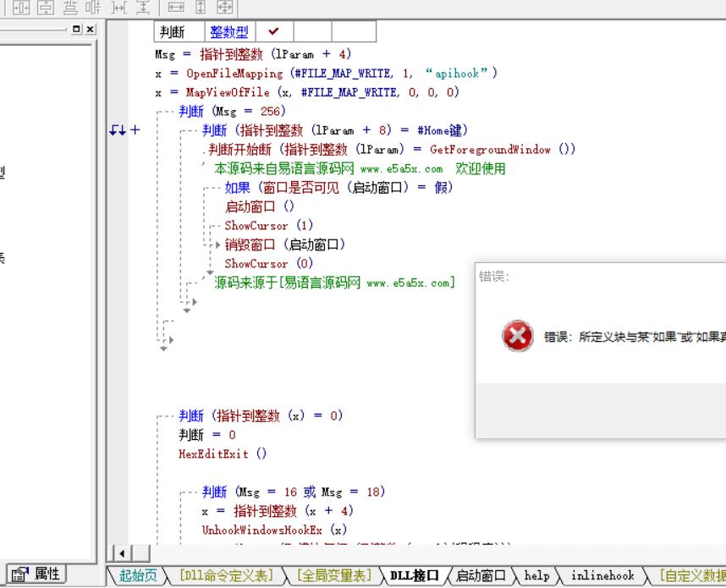Click the 如果 (窗口是否可见 ...) line
726x588 pixels.
pos(338,187)
